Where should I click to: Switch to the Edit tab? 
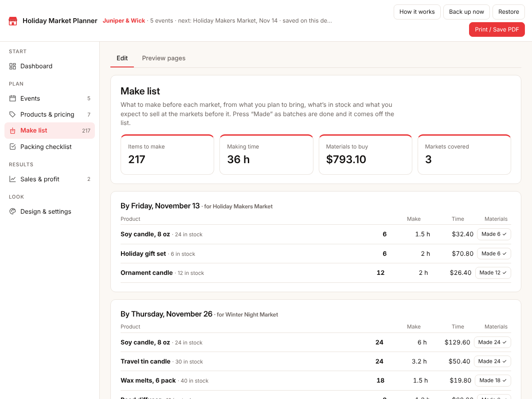pyautogui.click(x=122, y=58)
